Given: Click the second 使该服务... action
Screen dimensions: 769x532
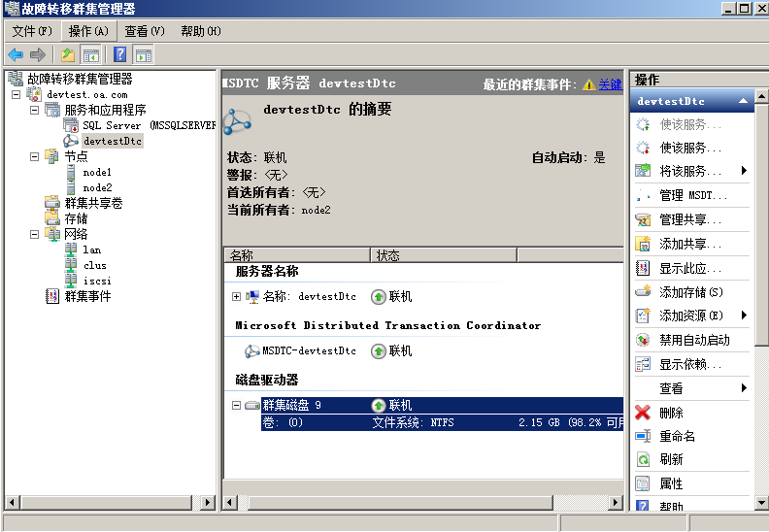Looking at the screenshot, I should [x=692, y=148].
